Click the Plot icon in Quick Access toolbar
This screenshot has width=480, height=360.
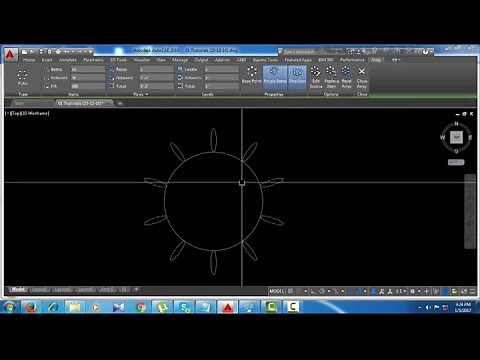58,52
